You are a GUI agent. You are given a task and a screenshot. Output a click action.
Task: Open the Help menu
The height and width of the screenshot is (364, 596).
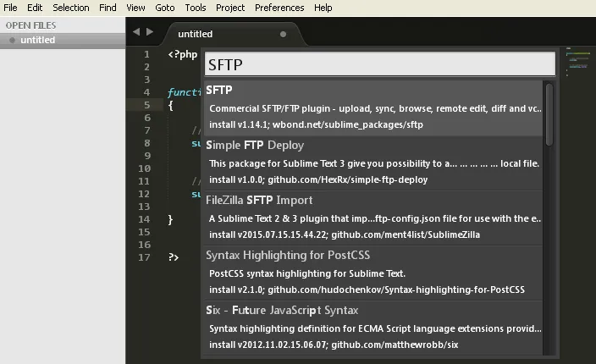323,8
